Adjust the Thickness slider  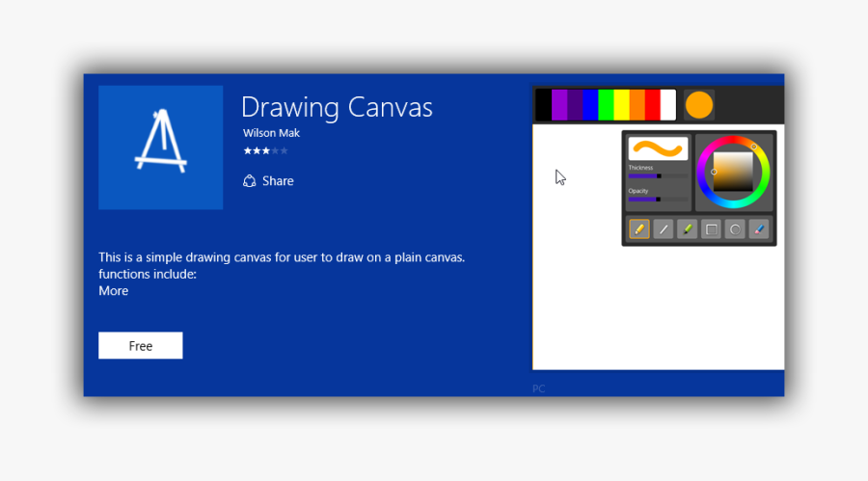pos(658,176)
